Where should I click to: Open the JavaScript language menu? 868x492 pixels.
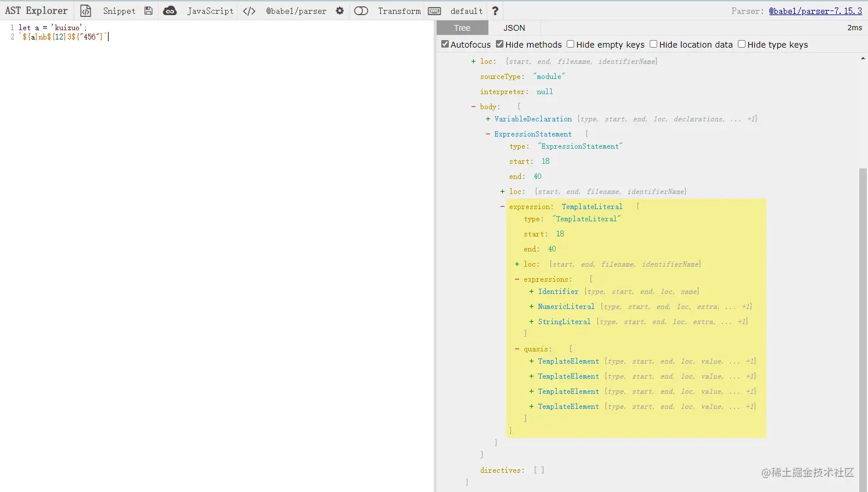(x=210, y=10)
